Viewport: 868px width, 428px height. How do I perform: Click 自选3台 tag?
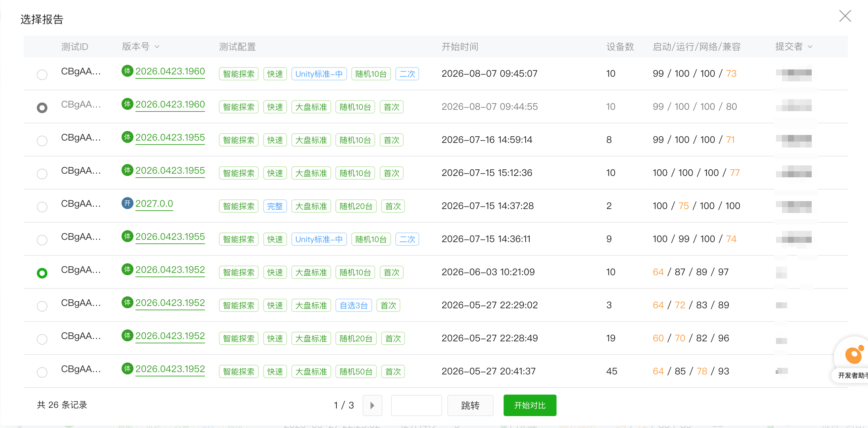tap(354, 305)
